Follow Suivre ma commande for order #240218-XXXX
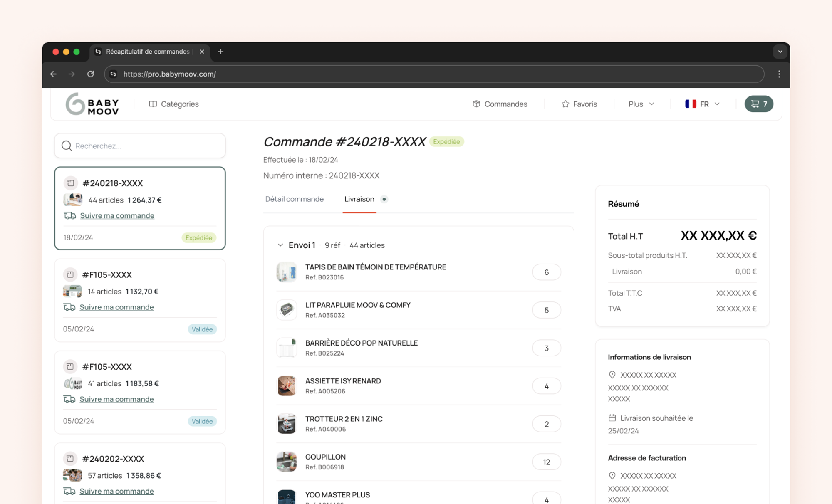This screenshot has width=832, height=504. (x=117, y=216)
